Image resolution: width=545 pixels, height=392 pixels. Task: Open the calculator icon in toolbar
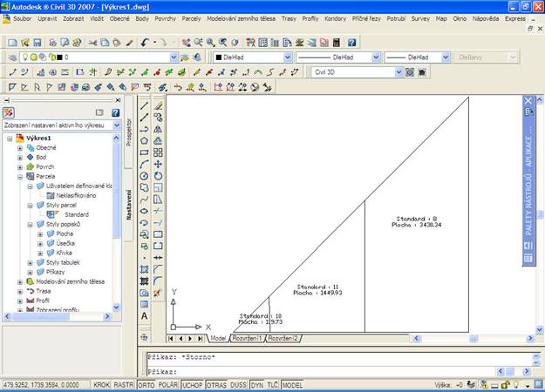[336, 43]
